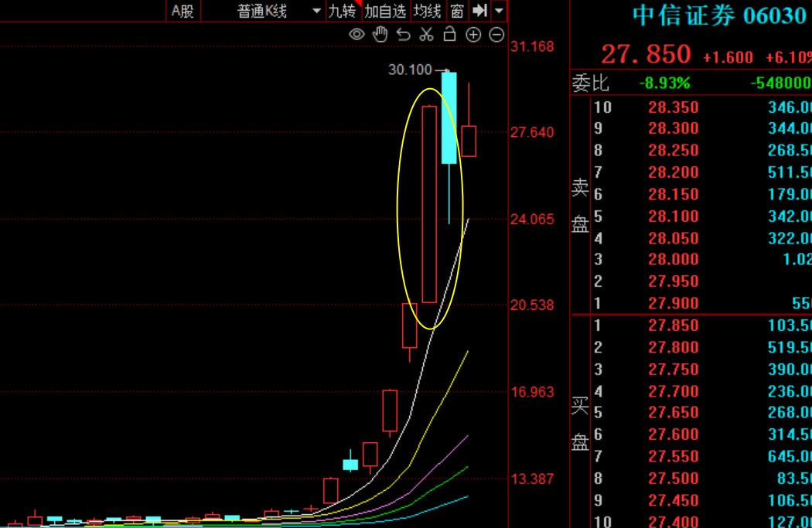Zoom in with the plus circle icon
The height and width of the screenshot is (528, 812).
point(473,34)
